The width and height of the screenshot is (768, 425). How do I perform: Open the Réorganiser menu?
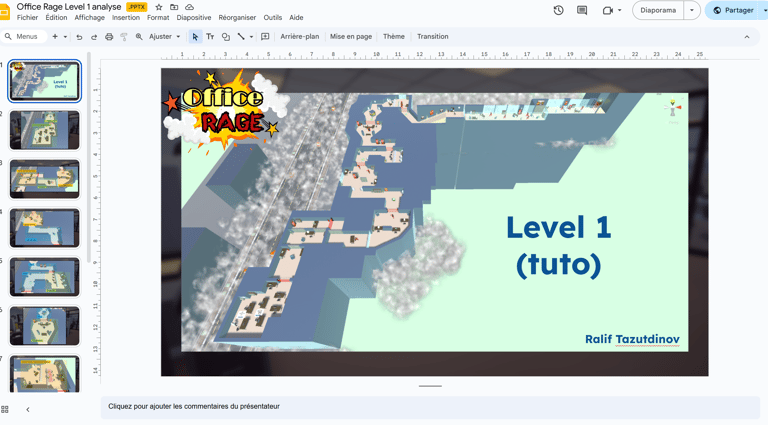click(x=237, y=18)
